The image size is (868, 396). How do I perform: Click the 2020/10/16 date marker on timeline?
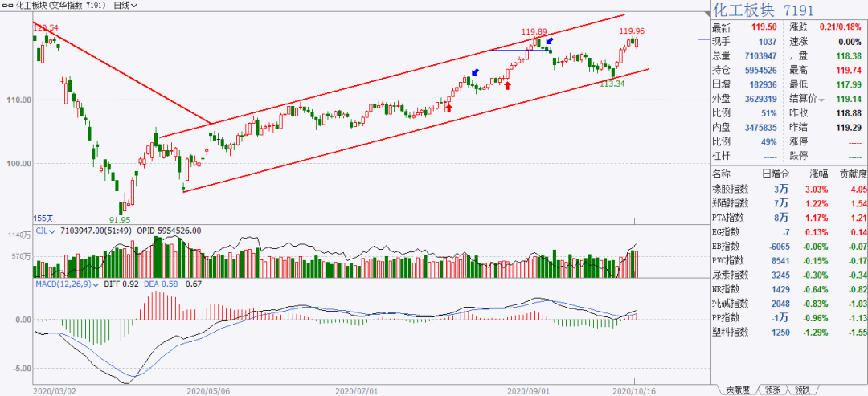(x=635, y=390)
